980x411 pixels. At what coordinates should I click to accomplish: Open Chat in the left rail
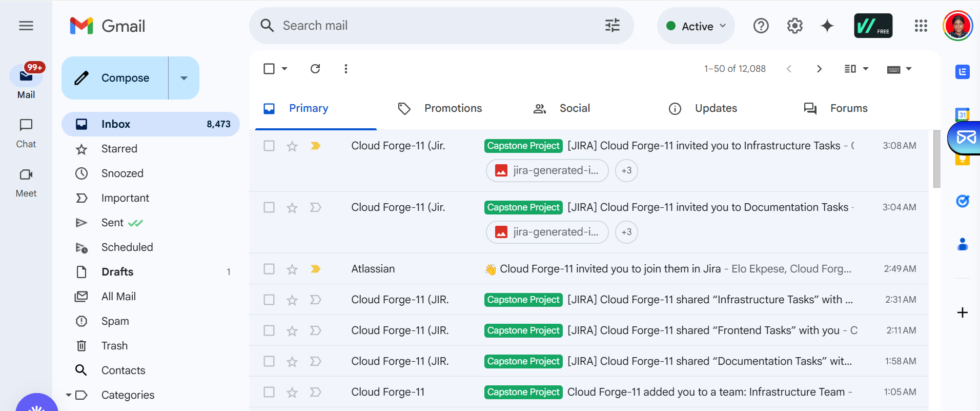[26, 133]
